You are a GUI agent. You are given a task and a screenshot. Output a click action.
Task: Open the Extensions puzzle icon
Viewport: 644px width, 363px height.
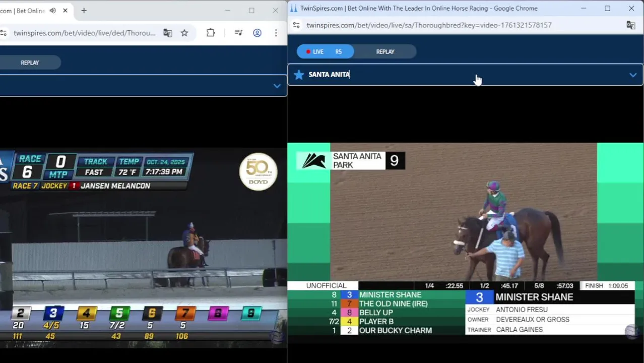[211, 33]
